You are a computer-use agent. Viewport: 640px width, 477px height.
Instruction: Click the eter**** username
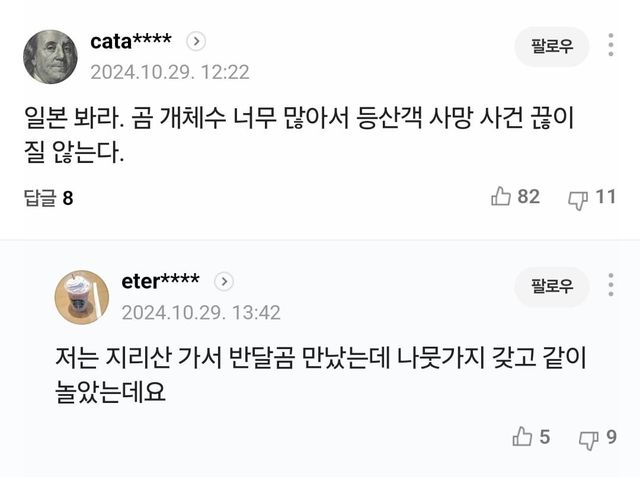click(160, 281)
